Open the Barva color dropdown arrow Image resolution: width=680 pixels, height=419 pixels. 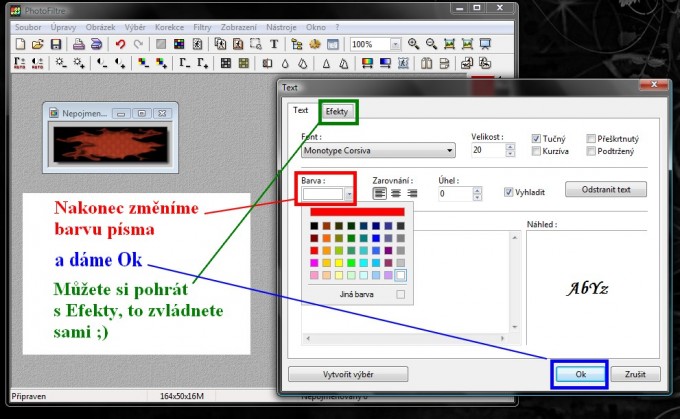pos(349,194)
